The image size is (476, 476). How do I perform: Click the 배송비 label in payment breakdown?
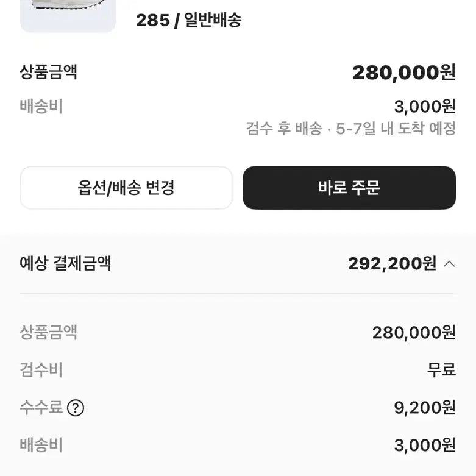[x=41, y=445]
